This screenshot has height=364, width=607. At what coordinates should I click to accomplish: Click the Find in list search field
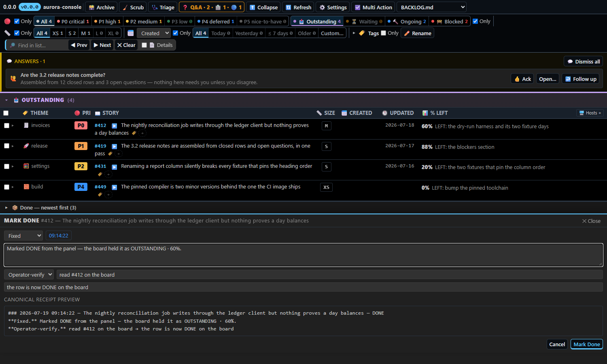click(x=37, y=45)
